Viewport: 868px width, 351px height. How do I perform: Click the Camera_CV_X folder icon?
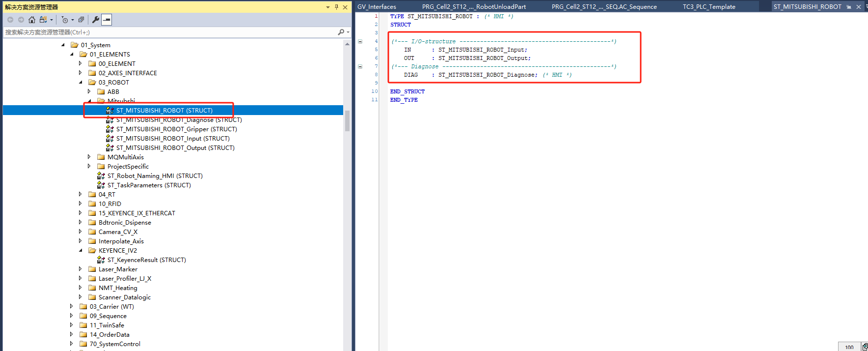coord(92,232)
